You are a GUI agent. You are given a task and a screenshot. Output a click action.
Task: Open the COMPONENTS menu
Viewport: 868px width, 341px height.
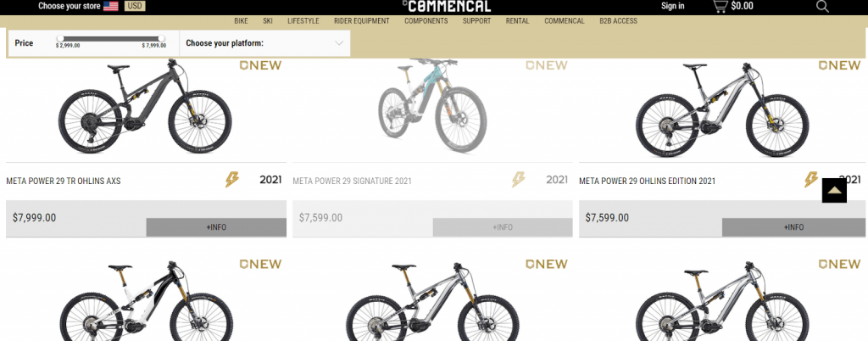[426, 21]
